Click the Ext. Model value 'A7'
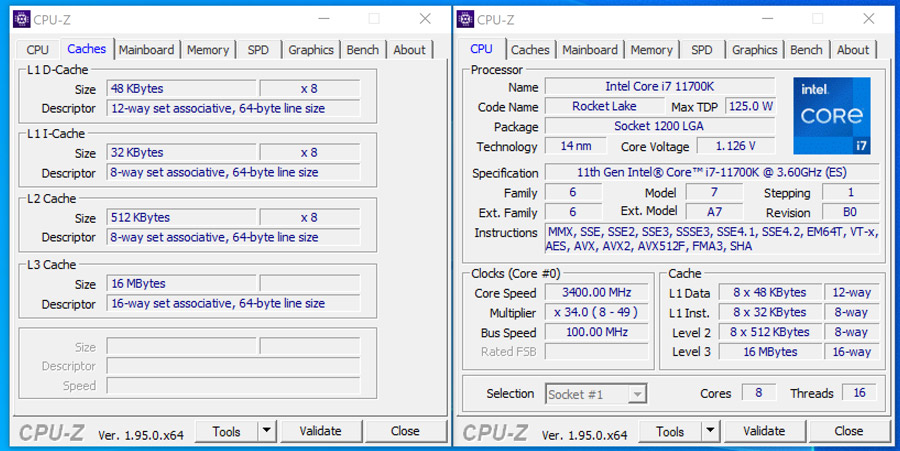The image size is (900, 451). 714,212
